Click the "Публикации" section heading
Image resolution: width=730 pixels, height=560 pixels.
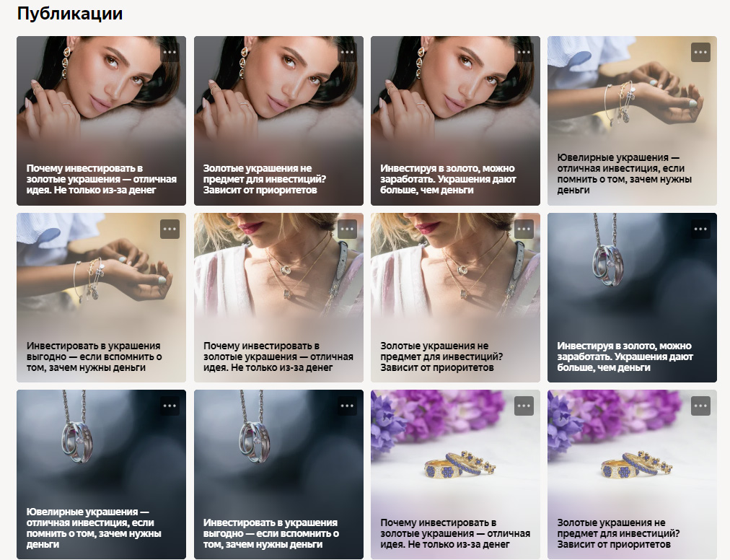(70, 14)
